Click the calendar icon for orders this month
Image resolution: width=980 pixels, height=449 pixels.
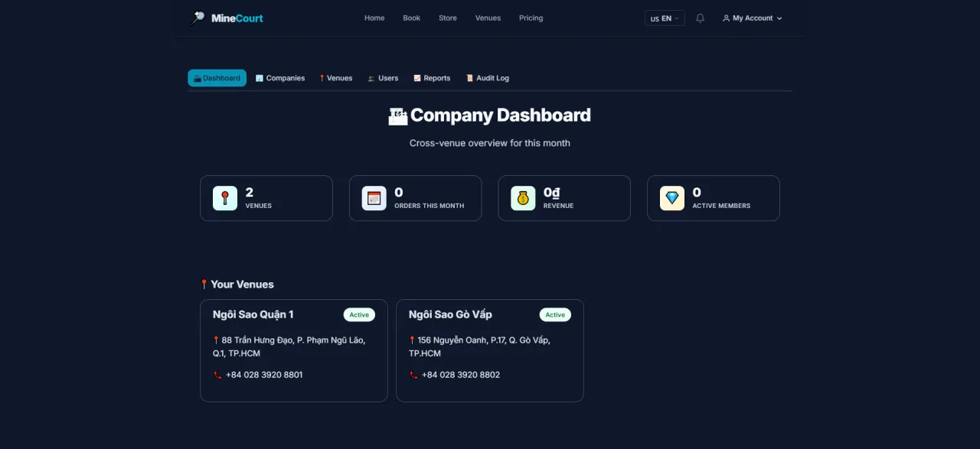tap(374, 198)
